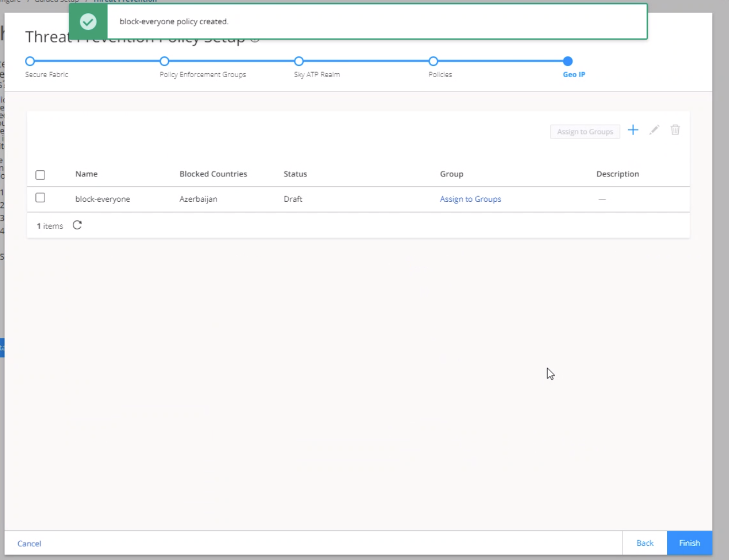
Task: Sort by Name column header
Action: 87,174
